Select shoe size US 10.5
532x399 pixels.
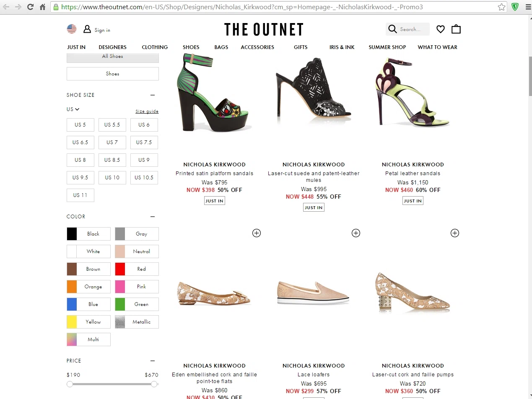[144, 178]
